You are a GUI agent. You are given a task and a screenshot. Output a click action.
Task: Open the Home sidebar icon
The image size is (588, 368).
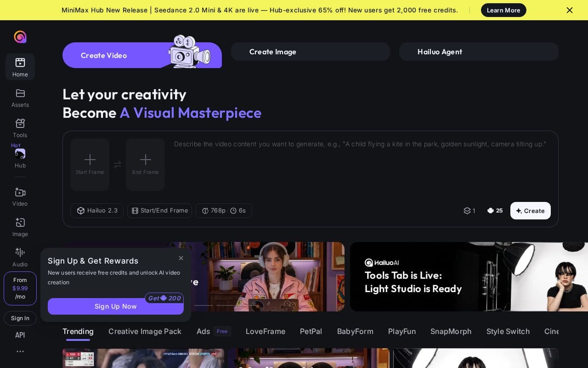(20, 63)
